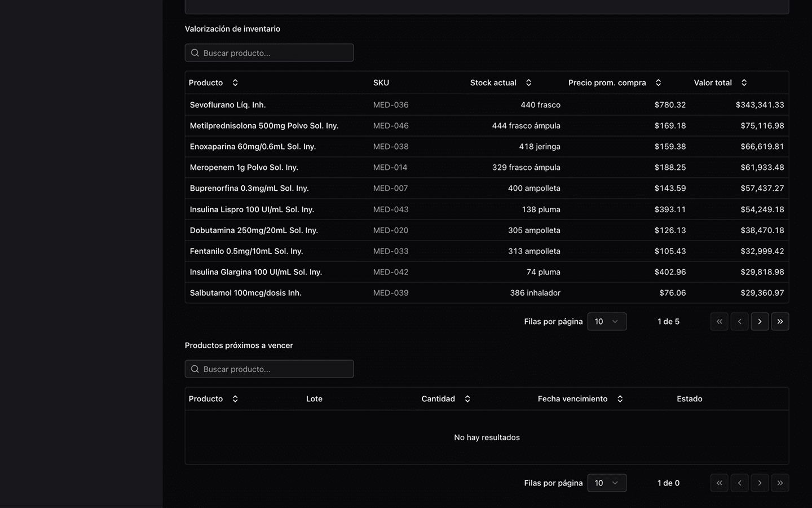Jump to last page of inventory table
Viewport: 812px width, 508px height.
coord(780,322)
